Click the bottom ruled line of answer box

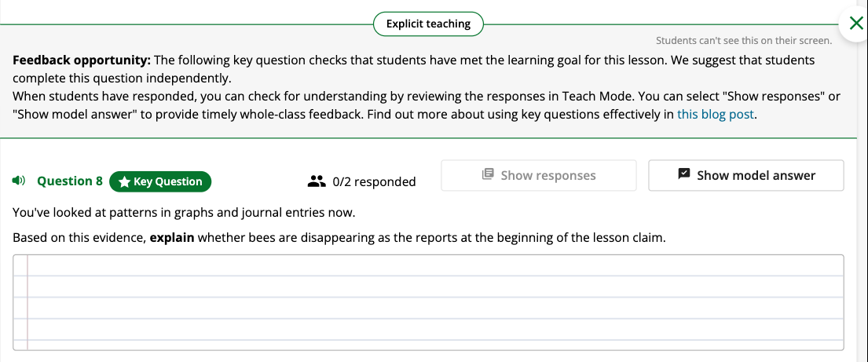pos(428,339)
